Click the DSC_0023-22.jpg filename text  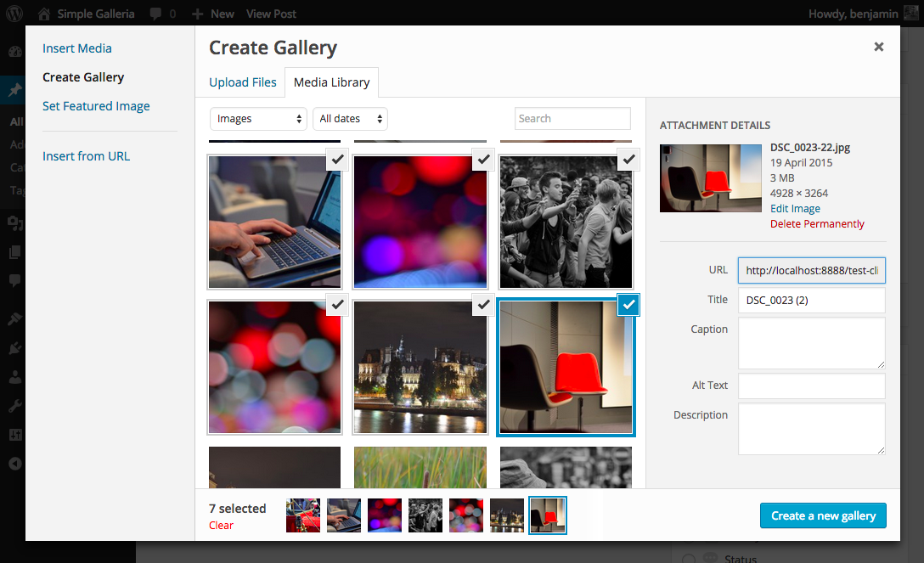(810, 147)
